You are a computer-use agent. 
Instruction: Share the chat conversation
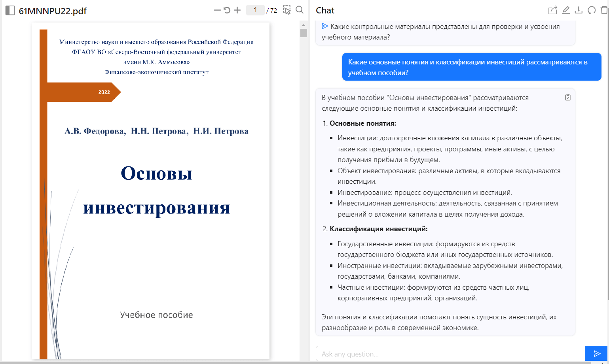point(552,10)
